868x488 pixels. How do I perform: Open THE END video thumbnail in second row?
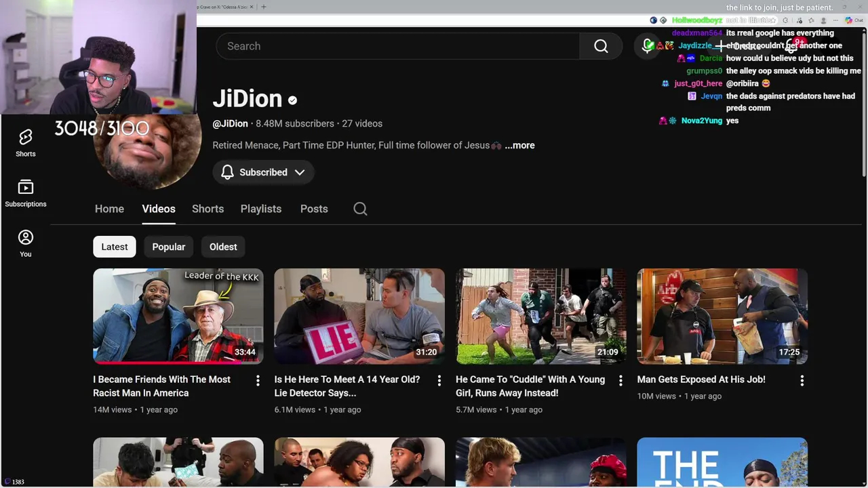722,462
